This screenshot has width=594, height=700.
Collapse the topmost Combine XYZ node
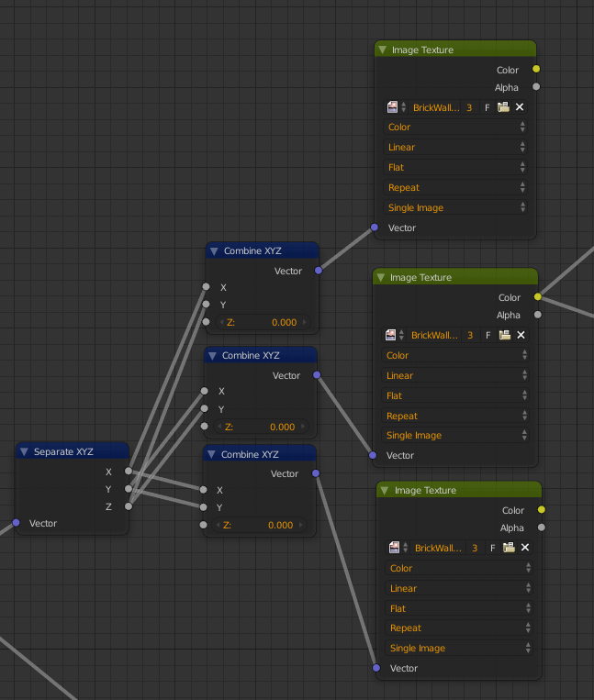tap(214, 250)
